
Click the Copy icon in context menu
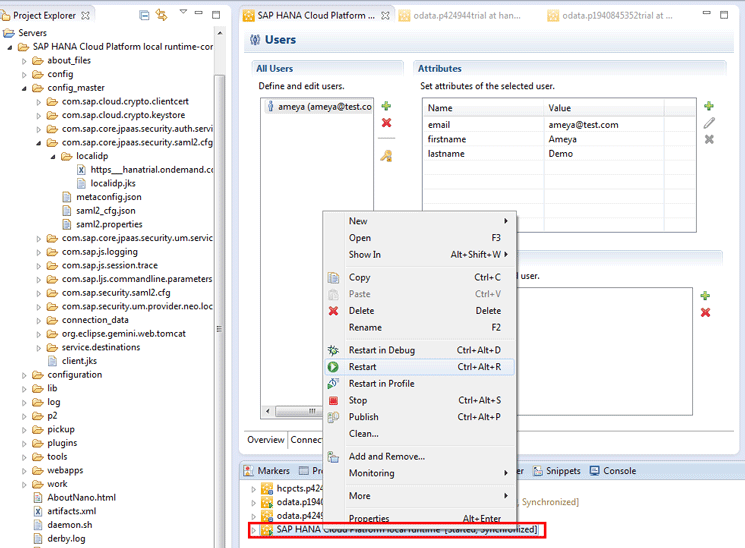(334, 278)
